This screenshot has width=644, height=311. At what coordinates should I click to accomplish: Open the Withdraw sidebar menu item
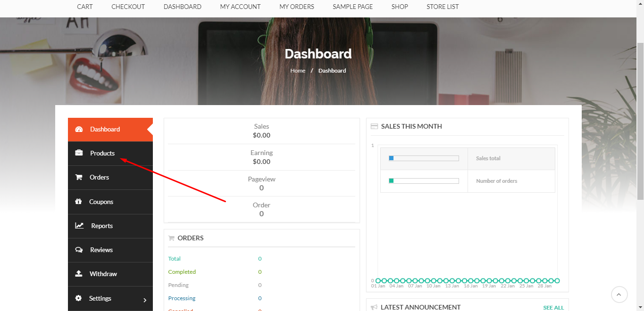110,274
